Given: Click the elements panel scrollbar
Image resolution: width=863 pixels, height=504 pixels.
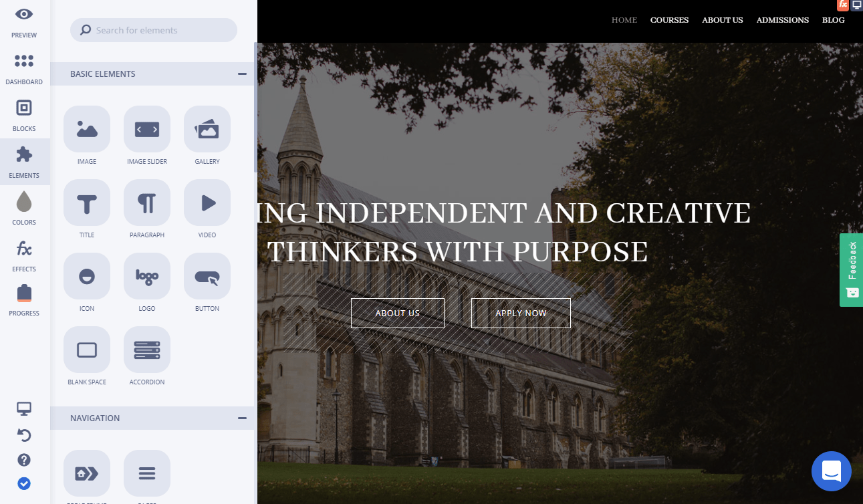Looking at the screenshot, I should (x=255, y=107).
